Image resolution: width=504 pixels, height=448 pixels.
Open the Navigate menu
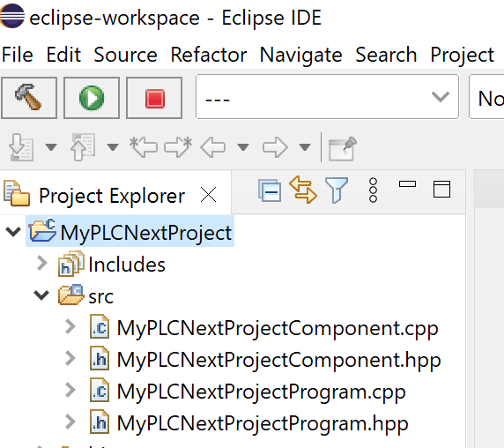[300, 55]
